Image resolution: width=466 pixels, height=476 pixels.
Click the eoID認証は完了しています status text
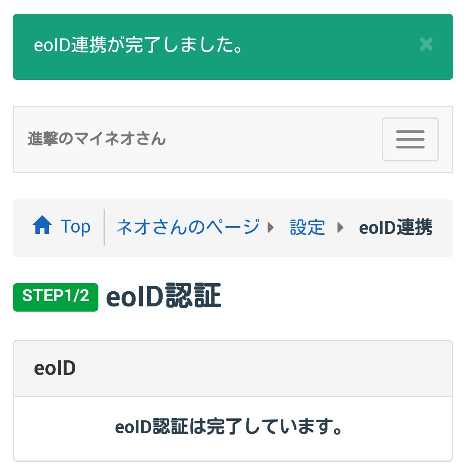pos(229,427)
